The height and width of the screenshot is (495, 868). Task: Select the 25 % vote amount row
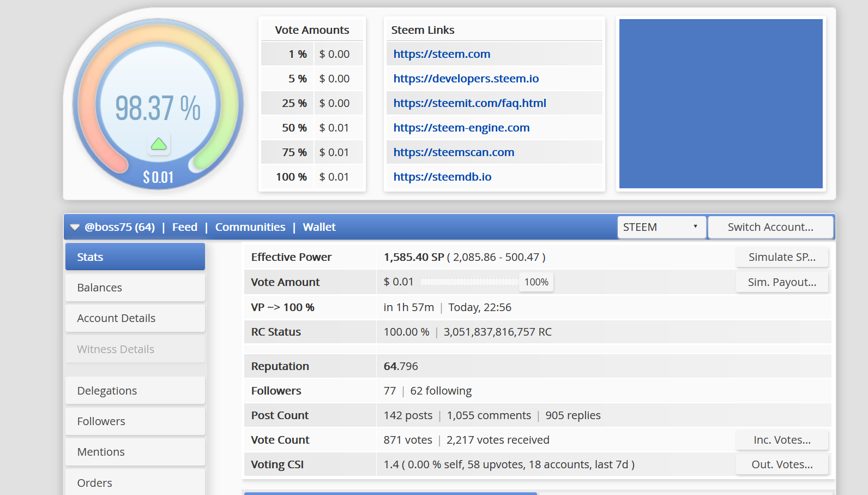pos(312,103)
